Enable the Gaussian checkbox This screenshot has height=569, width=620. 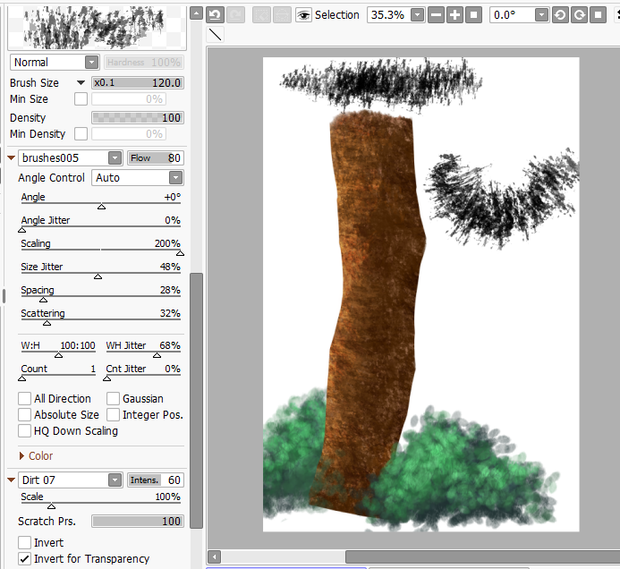pos(113,399)
